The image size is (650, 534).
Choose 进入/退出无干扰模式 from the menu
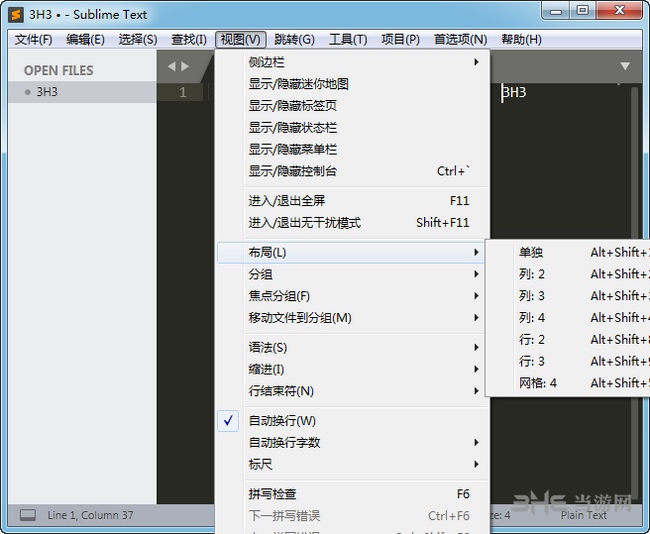click(350, 223)
